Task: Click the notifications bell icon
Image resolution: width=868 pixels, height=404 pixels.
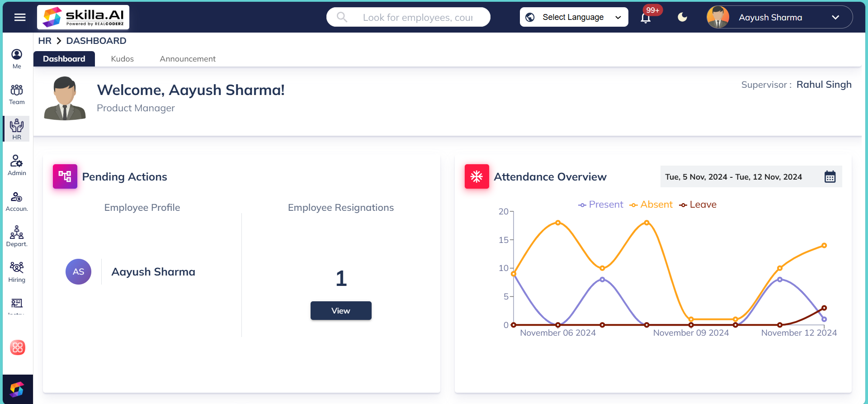Action: tap(646, 18)
